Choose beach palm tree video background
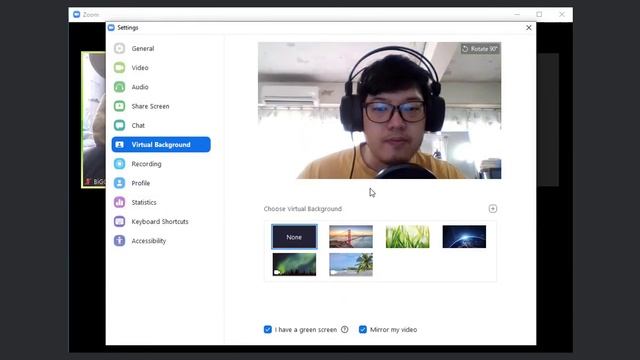 (351, 264)
